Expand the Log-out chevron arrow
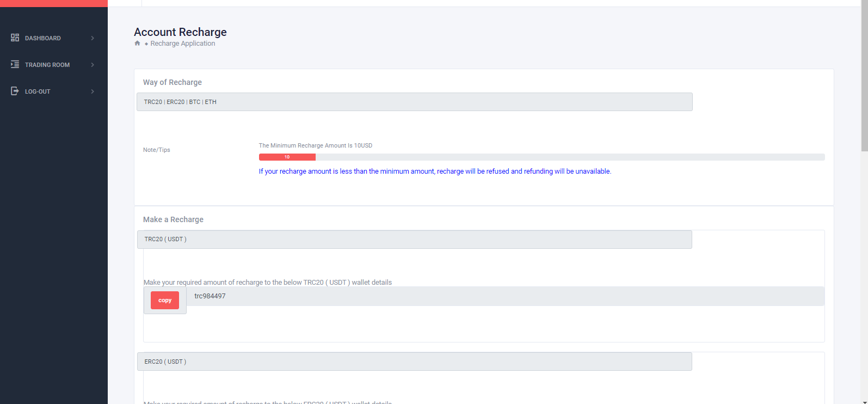The height and width of the screenshot is (404, 868). point(93,91)
